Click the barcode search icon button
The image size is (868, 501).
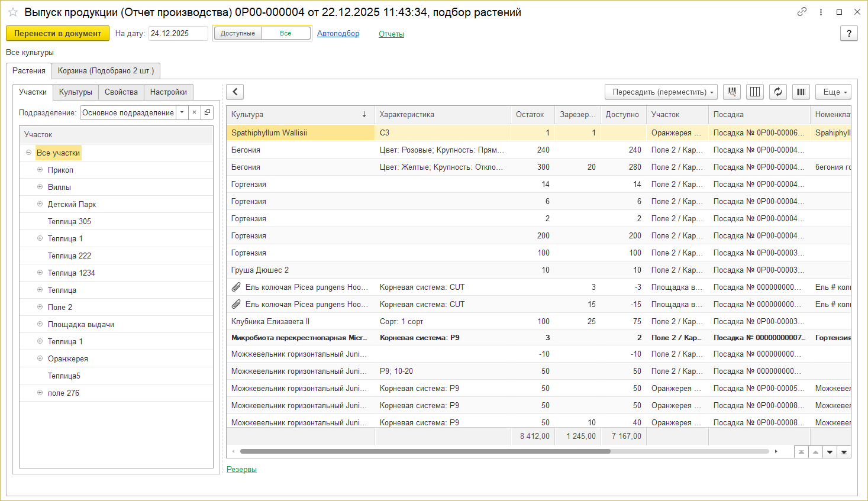732,92
